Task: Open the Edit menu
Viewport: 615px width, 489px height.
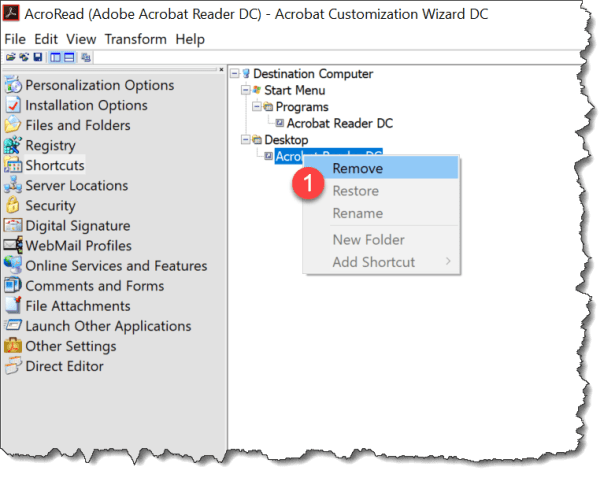Action: click(x=46, y=39)
